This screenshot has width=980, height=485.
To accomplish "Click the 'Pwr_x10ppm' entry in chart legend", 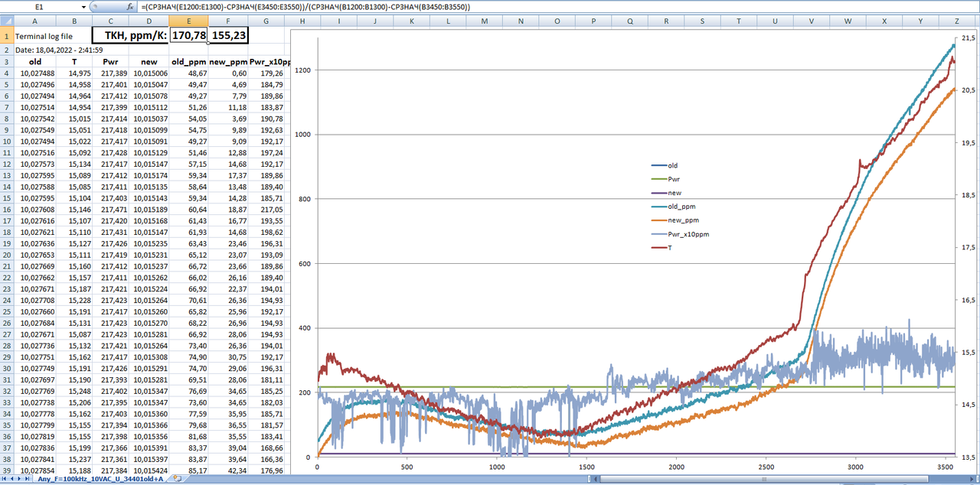I will (680, 235).
